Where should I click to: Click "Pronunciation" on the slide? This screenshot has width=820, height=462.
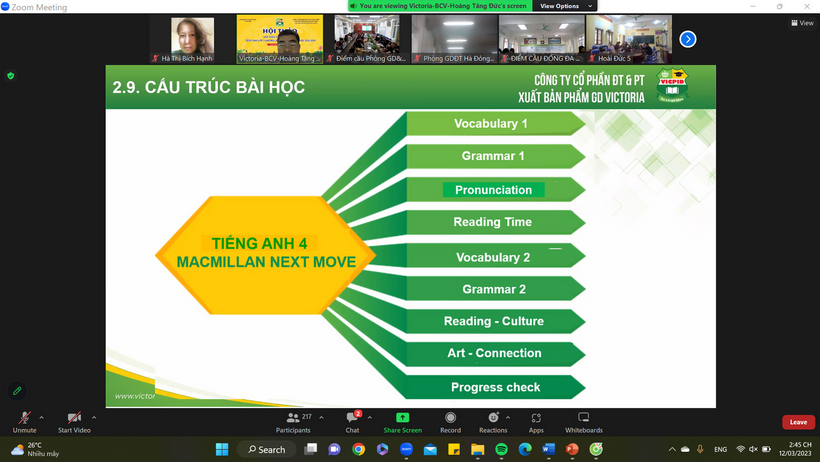click(493, 190)
